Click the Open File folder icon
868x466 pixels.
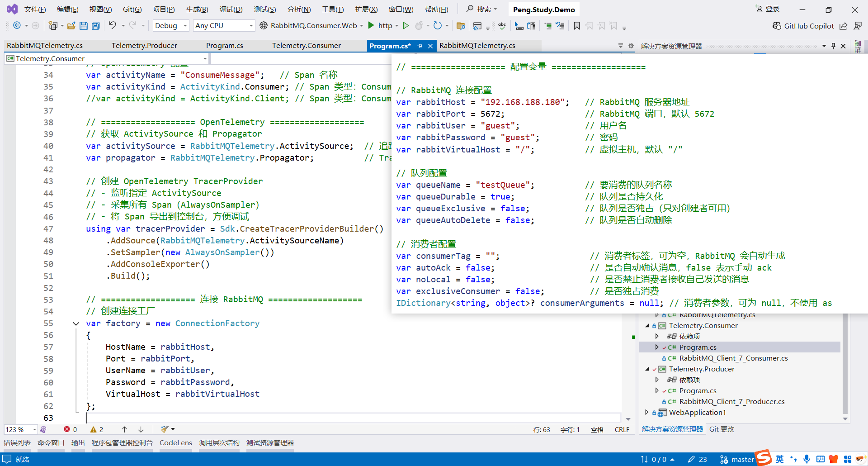[x=71, y=26]
